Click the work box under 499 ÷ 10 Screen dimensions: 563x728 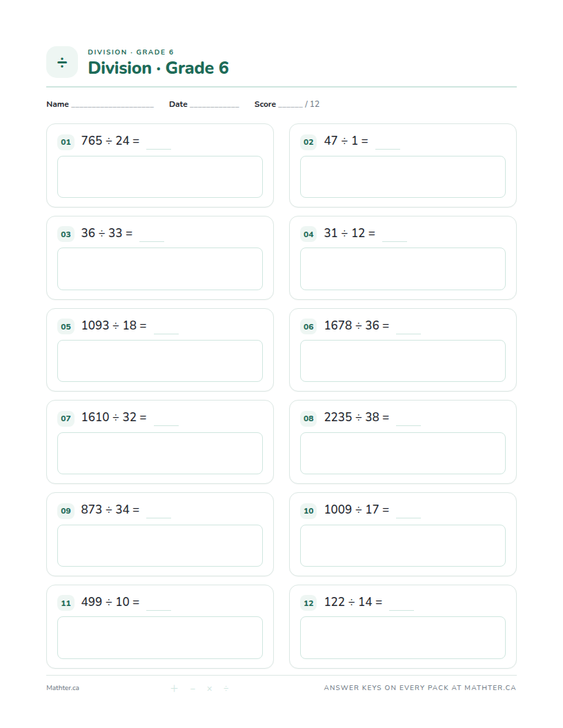(x=160, y=638)
